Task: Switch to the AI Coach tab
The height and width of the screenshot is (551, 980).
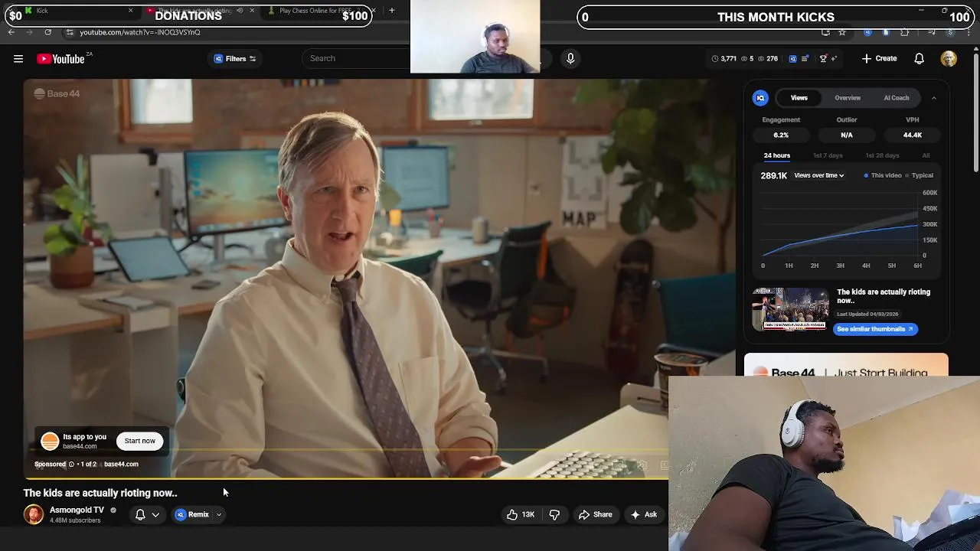Action: coord(897,98)
